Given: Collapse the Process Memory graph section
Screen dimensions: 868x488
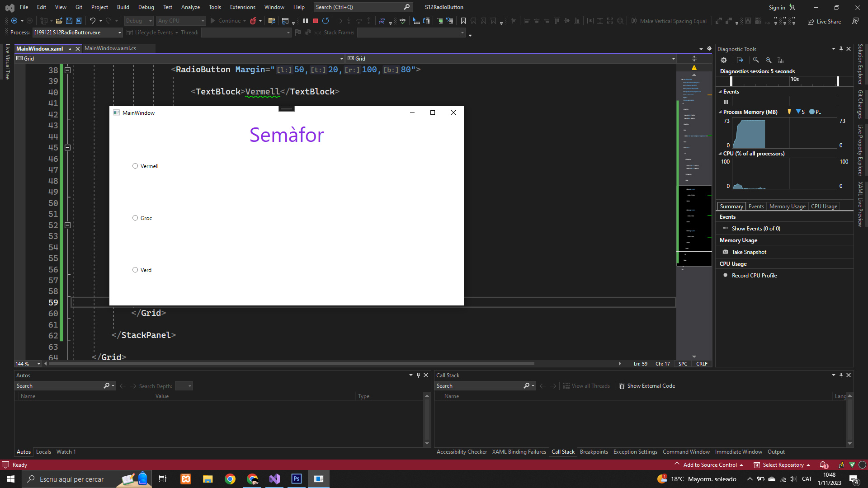Looking at the screenshot, I should click(720, 112).
